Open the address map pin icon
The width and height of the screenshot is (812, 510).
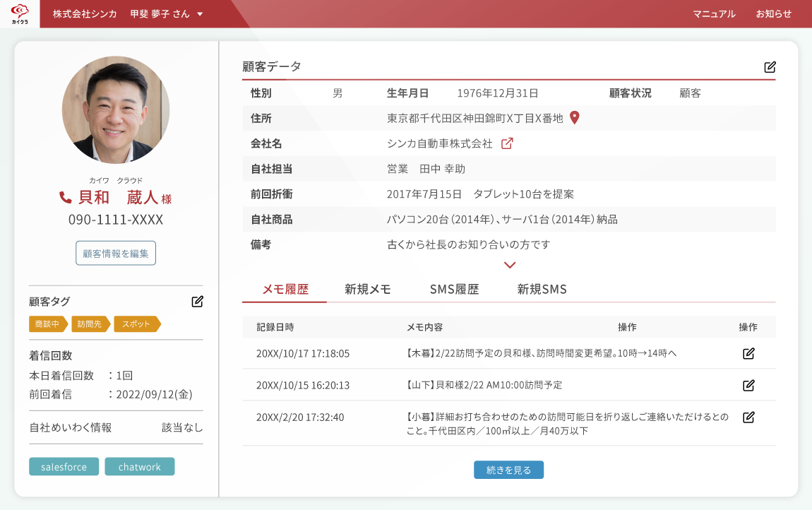pos(575,118)
